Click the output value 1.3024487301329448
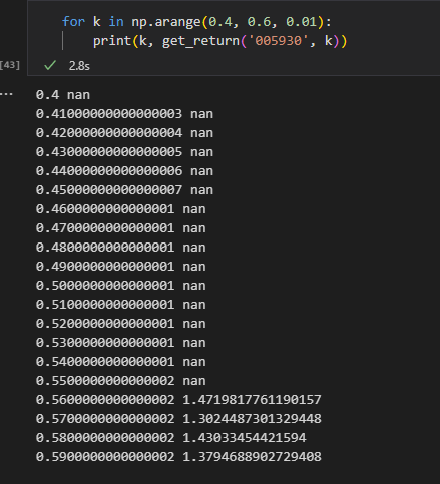 (252, 419)
